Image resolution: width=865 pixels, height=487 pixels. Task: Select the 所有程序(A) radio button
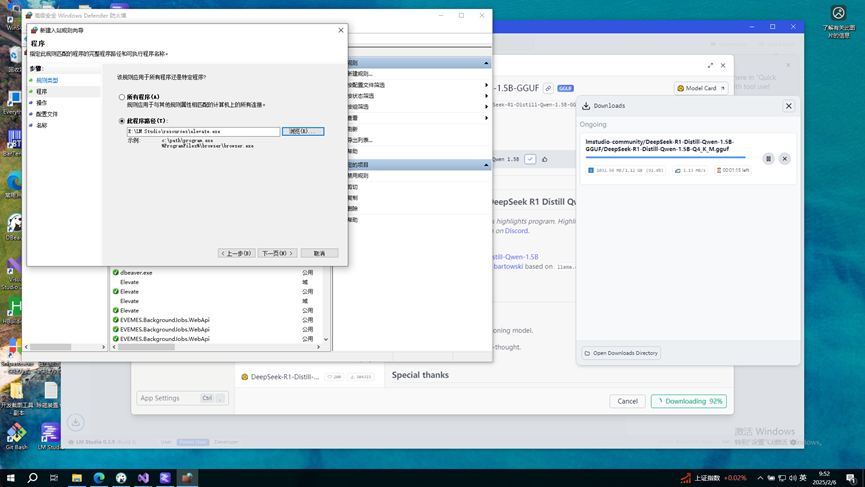point(122,97)
